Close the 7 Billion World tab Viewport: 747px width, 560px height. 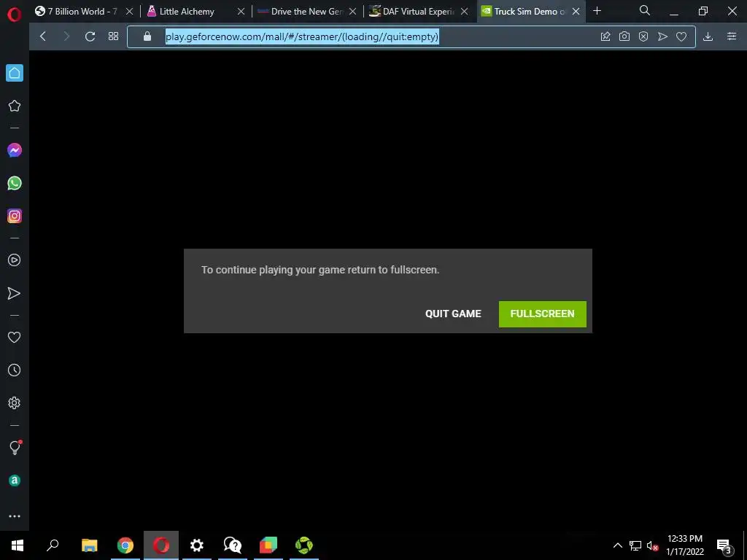tap(129, 12)
